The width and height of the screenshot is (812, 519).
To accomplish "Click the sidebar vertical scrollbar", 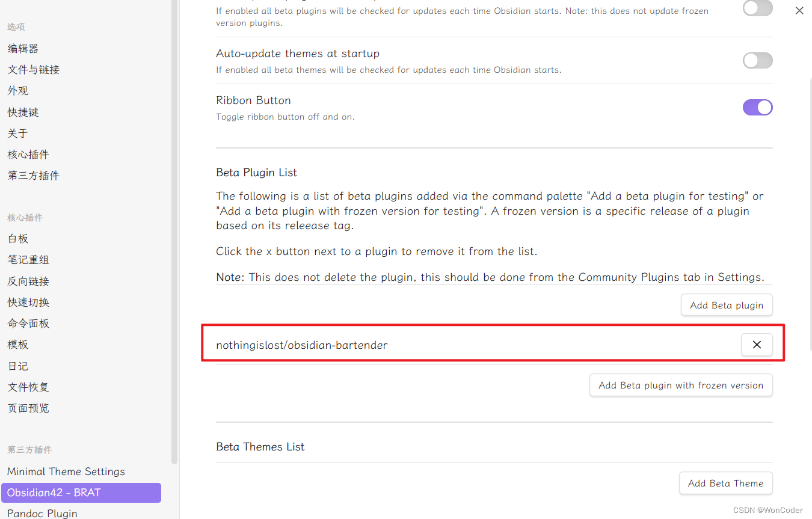I will click(x=175, y=232).
